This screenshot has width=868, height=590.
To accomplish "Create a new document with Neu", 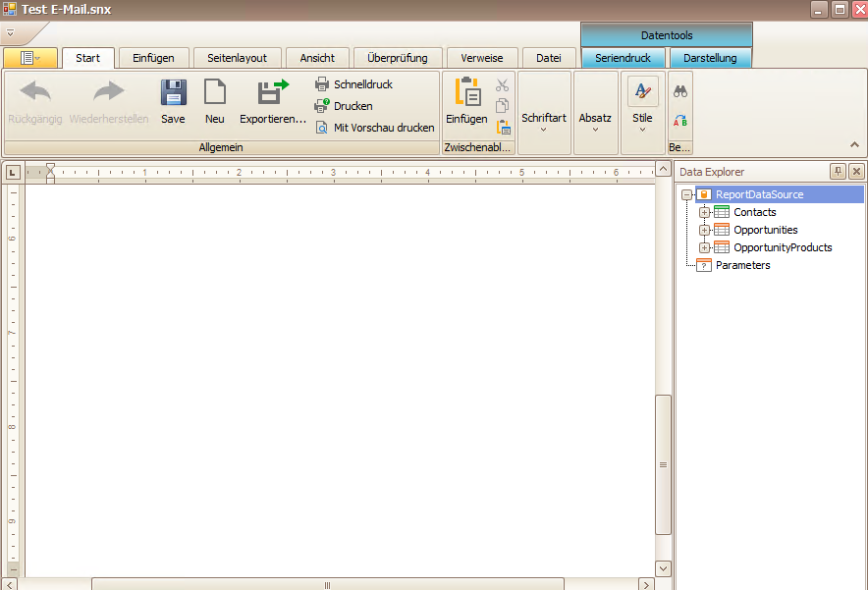I will (x=214, y=101).
